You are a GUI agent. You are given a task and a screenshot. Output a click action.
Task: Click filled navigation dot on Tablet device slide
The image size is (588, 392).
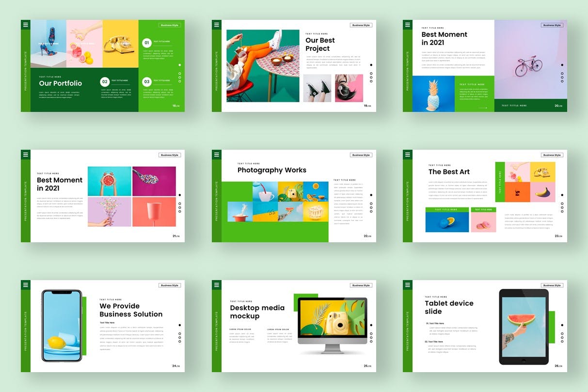(x=562, y=325)
